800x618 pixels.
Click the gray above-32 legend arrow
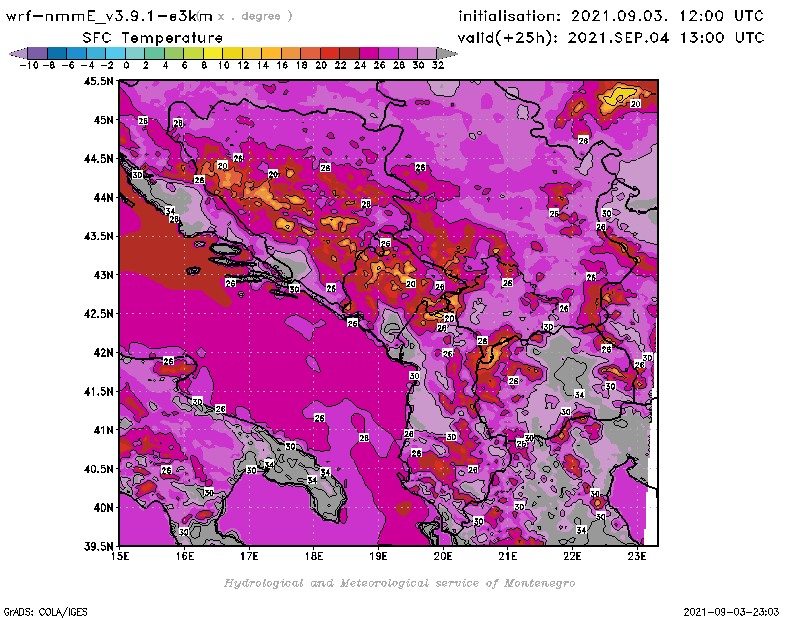coord(447,53)
